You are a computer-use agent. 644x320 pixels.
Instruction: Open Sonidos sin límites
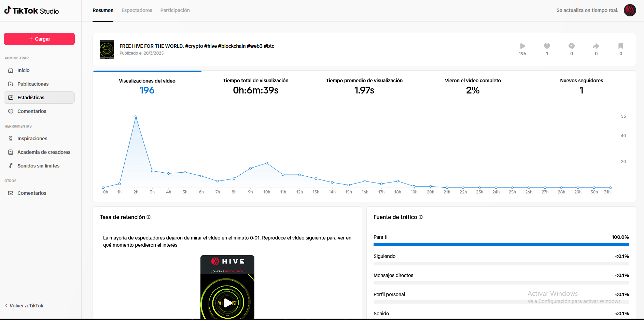pos(39,166)
